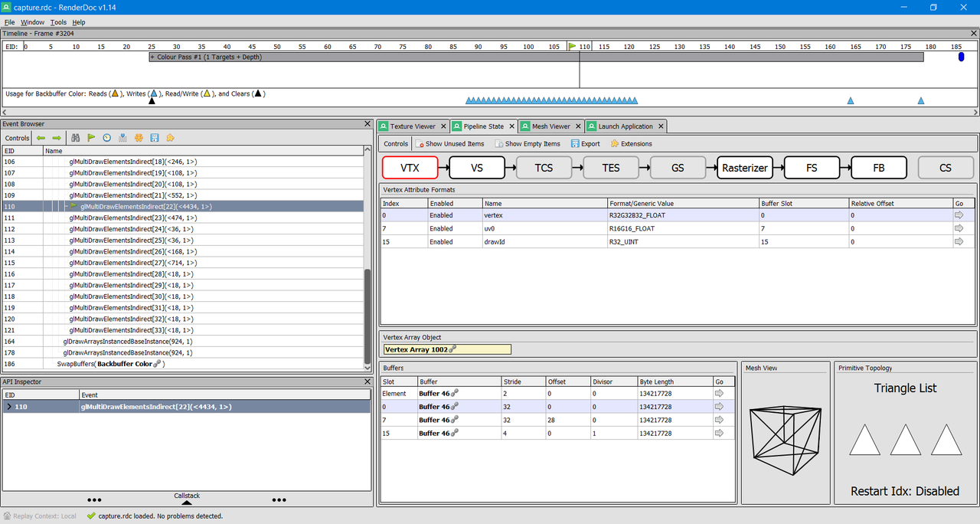Click Go arrow for drawId attribute row

(x=959, y=241)
